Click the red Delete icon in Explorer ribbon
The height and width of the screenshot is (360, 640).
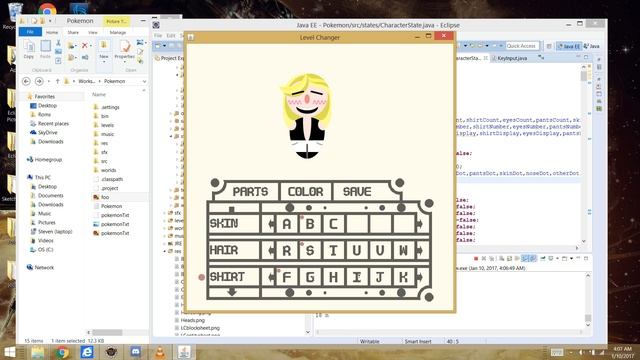pyautogui.click(x=85, y=46)
